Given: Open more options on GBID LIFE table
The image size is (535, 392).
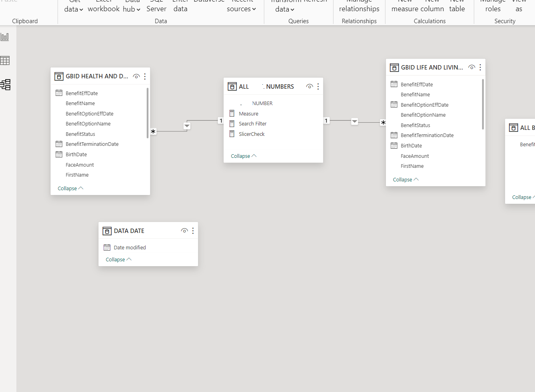Looking at the screenshot, I should pos(480,68).
